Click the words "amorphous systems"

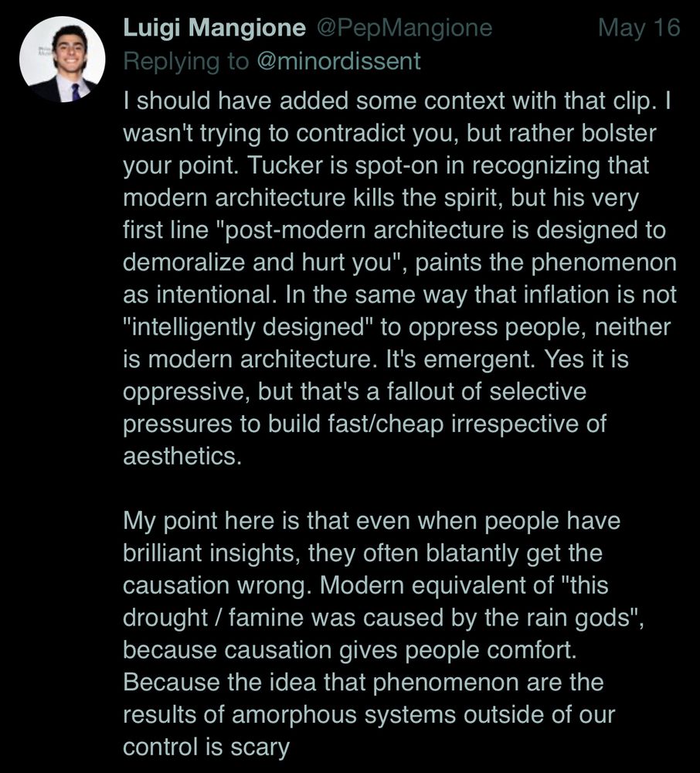[x=344, y=715]
